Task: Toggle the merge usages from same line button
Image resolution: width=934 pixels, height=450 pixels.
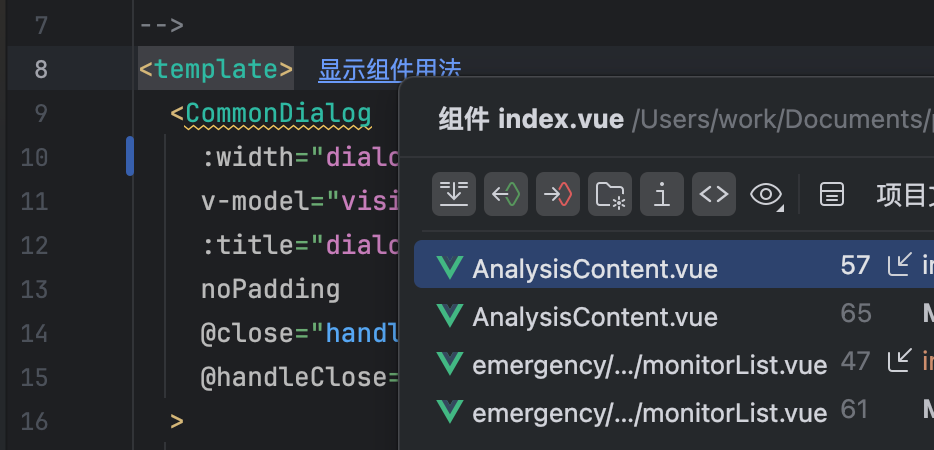Action: pos(454,194)
